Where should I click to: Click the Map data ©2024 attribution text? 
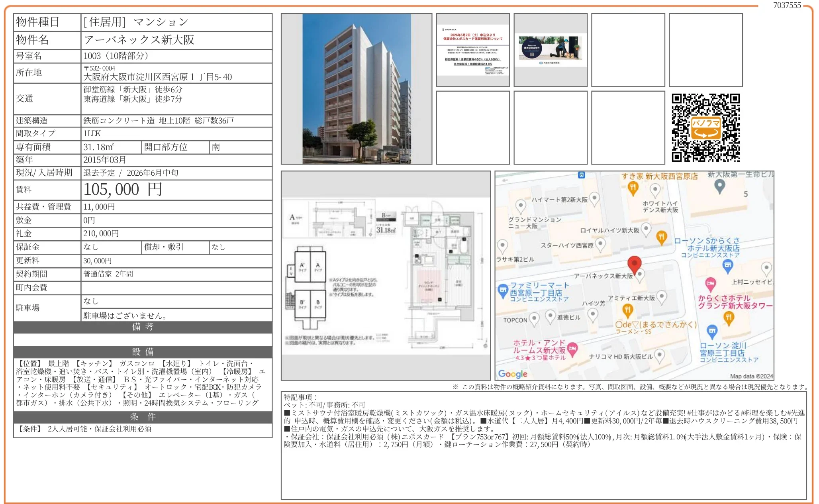751,375
